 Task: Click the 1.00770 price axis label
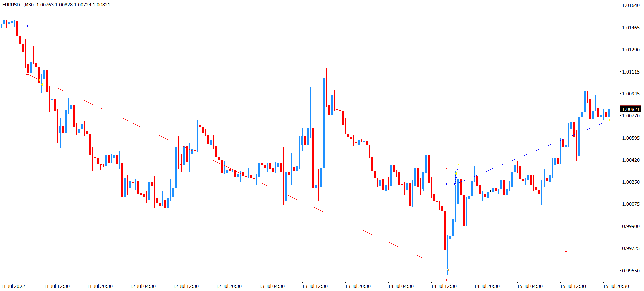pyautogui.click(x=631, y=116)
